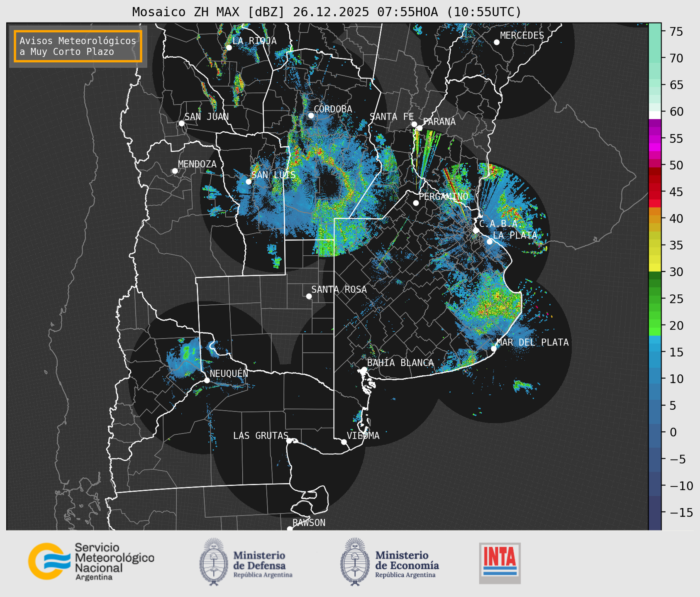Click the Neuquén city marker
Viewport: 700px width, 597px height.
(207, 380)
